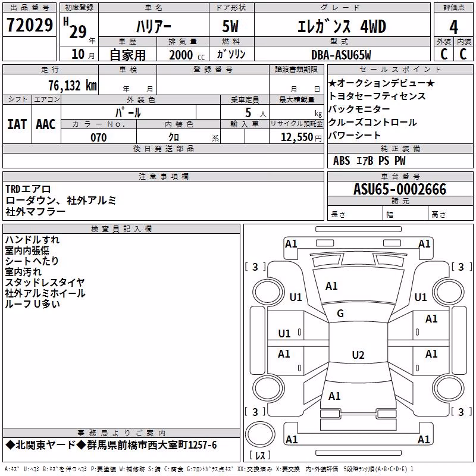Click the inspector note ハンドルすれ
Image resolution: width=476 pixels, height=476 pixels.
click(x=32, y=240)
